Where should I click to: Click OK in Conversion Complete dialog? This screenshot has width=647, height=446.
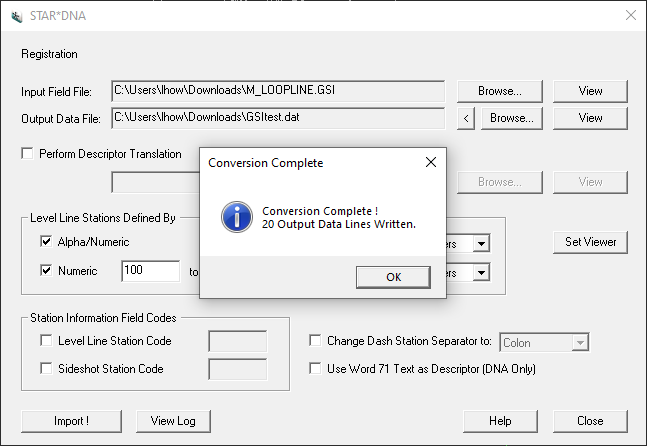393,277
